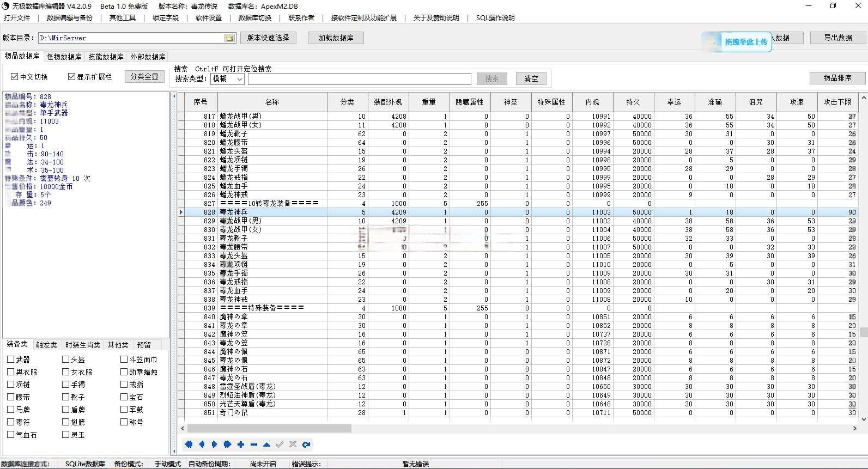This screenshot has width=868, height=469.
Task: Check the 斗笠面巾 filter box
Action: (124, 360)
